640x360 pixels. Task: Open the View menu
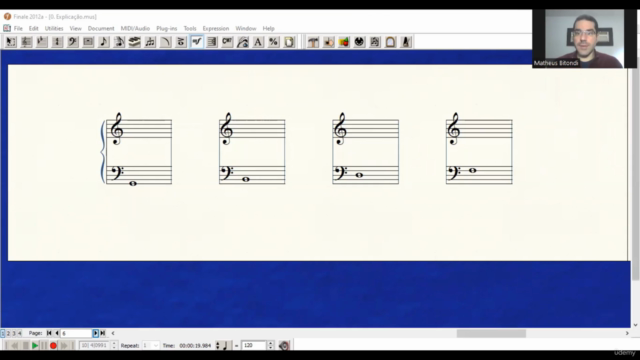[76, 29]
